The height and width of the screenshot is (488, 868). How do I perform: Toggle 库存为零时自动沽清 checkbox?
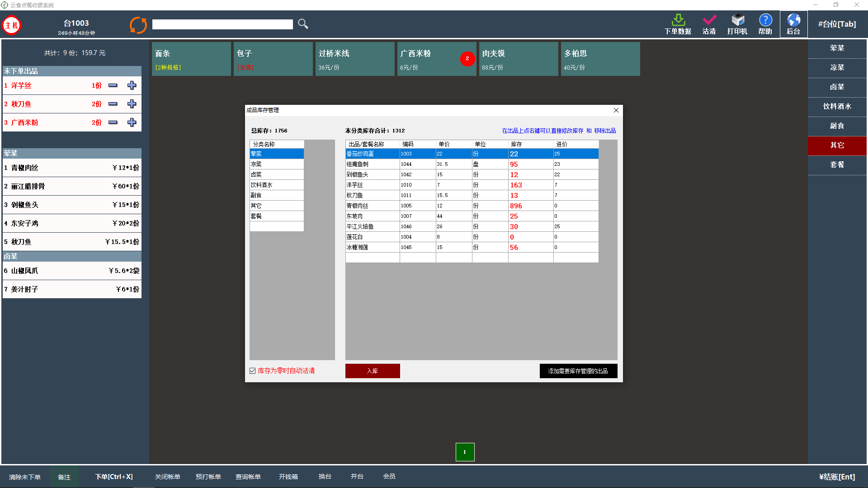[253, 371]
